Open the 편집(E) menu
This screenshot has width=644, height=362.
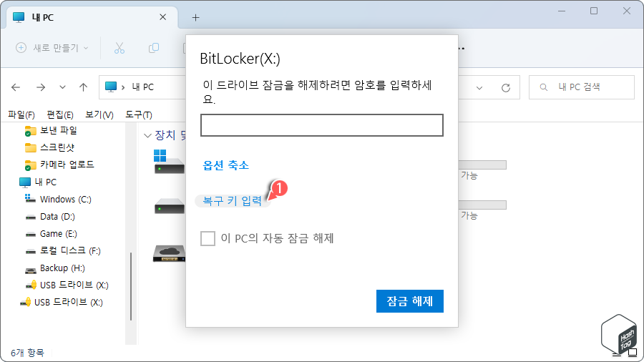coord(60,115)
